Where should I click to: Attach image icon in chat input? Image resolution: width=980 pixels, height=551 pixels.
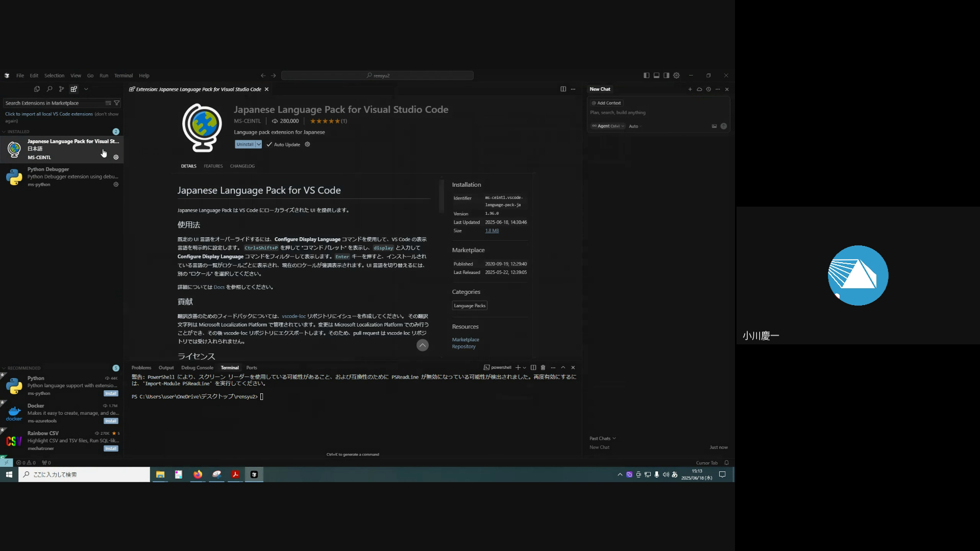click(714, 127)
